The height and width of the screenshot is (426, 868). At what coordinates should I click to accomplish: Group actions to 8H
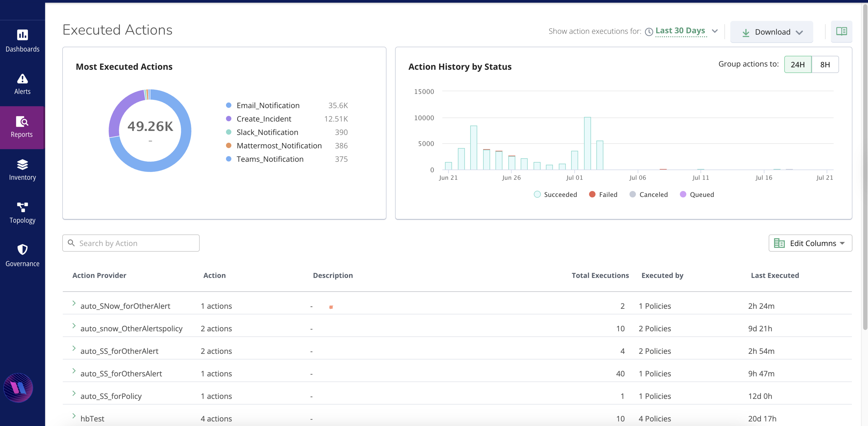tap(825, 64)
